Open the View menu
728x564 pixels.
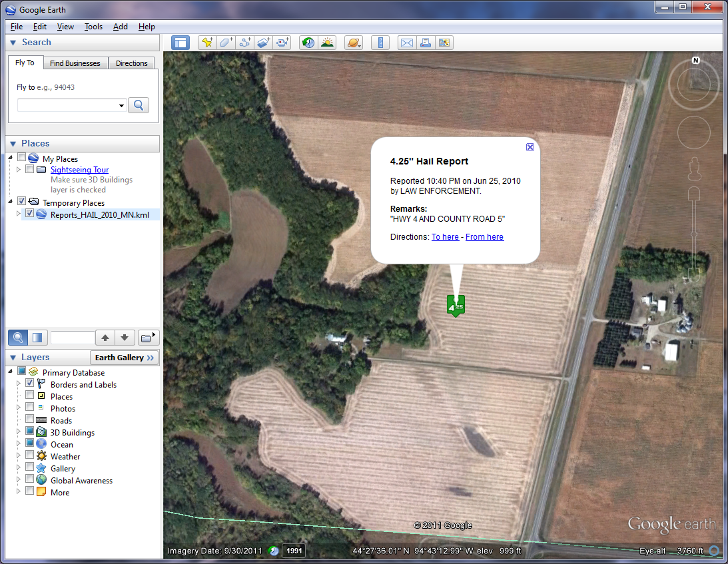(x=65, y=27)
